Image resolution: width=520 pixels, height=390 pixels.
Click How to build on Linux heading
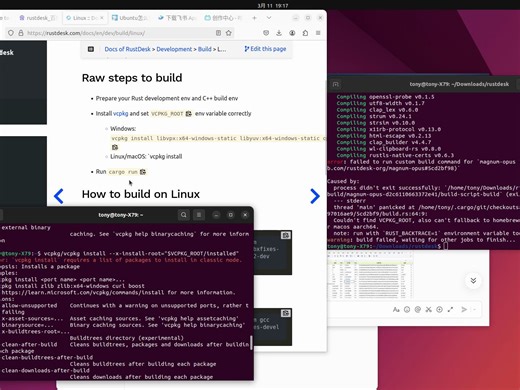[141, 194]
